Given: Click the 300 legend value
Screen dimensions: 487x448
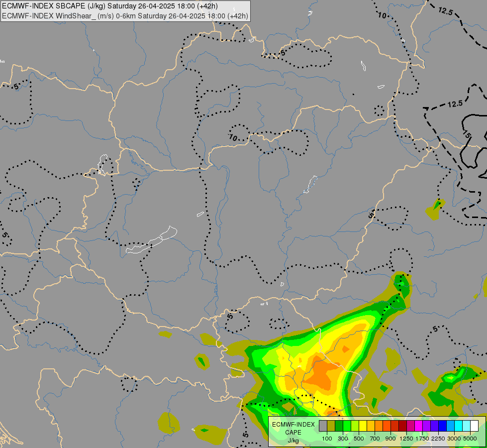Looking at the screenshot, I should coord(343,439).
